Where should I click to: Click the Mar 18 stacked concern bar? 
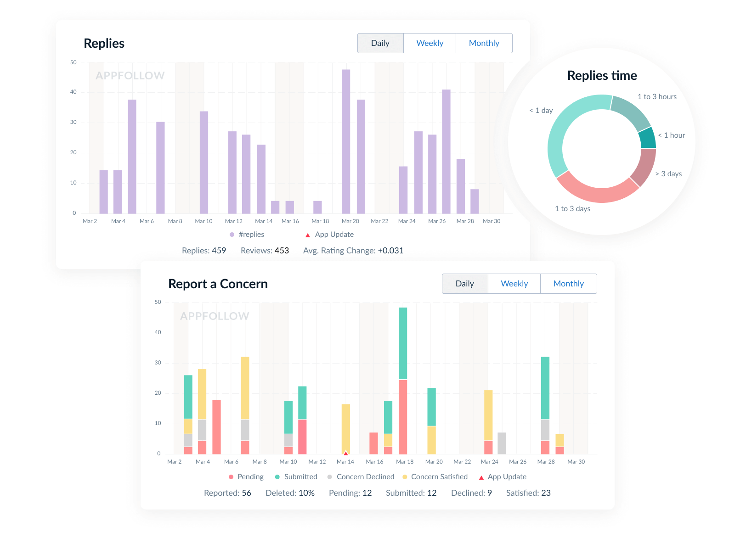(x=403, y=381)
